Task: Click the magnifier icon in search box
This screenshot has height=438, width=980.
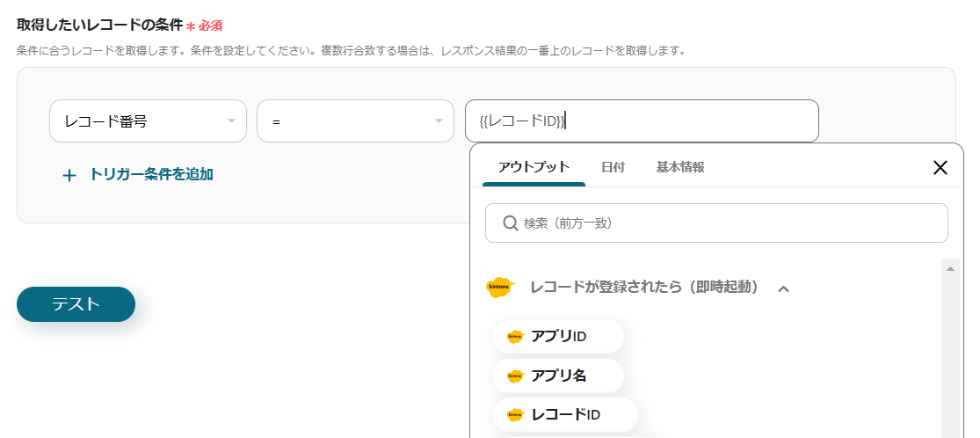Action: (510, 223)
